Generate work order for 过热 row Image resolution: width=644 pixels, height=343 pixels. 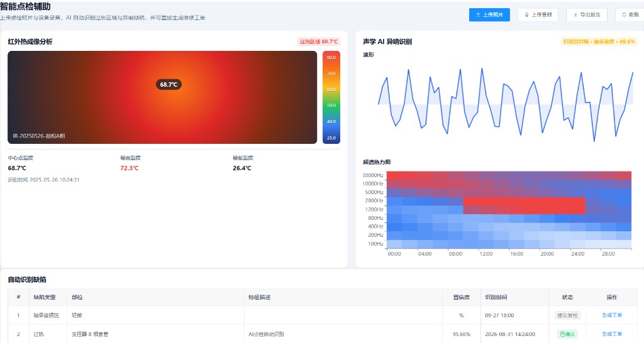(611, 334)
